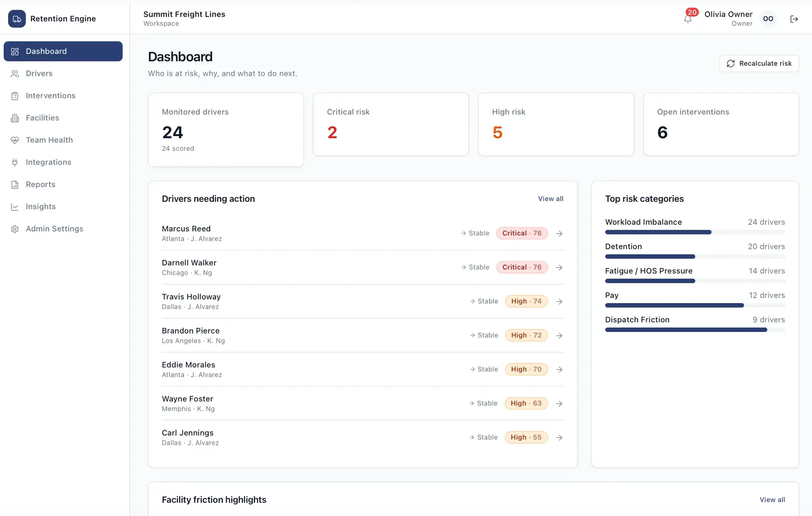Screen dimensions: 812x516
Task: Open Travis Holloway details arrow
Action: click(559, 301)
